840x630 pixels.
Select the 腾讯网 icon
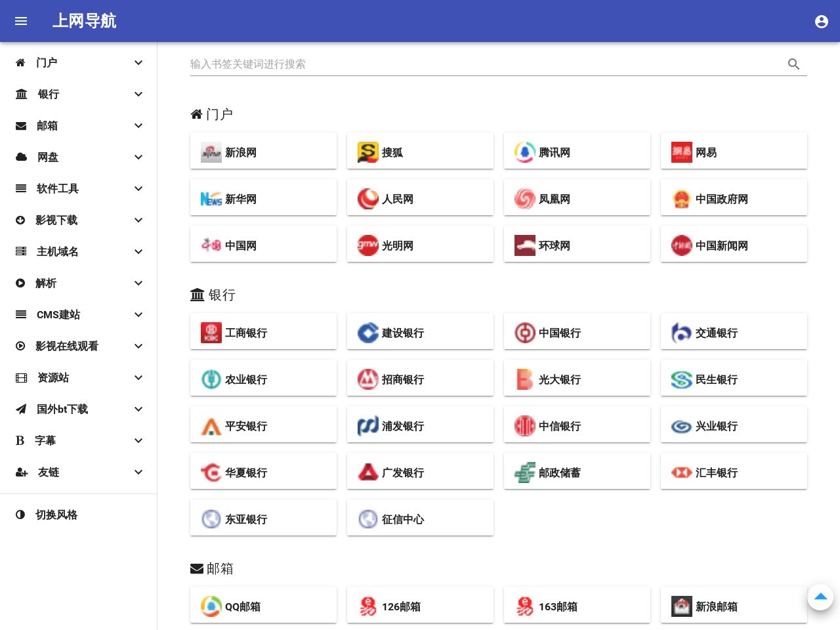point(525,152)
